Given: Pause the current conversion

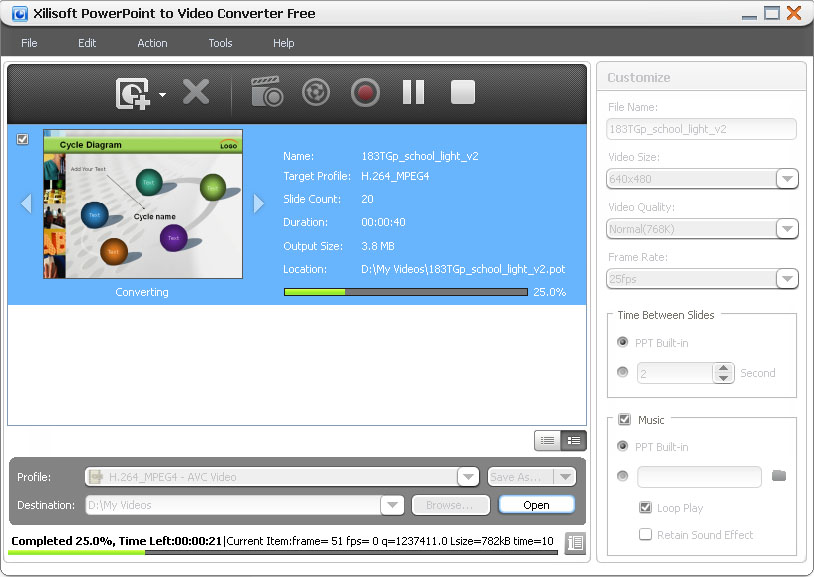Looking at the screenshot, I should (x=413, y=93).
